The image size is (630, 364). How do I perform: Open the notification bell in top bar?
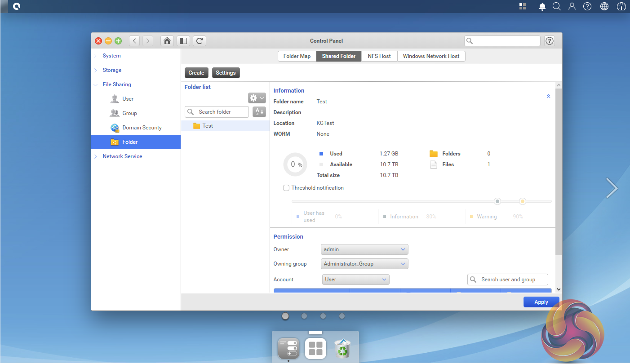(x=542, y=6)
